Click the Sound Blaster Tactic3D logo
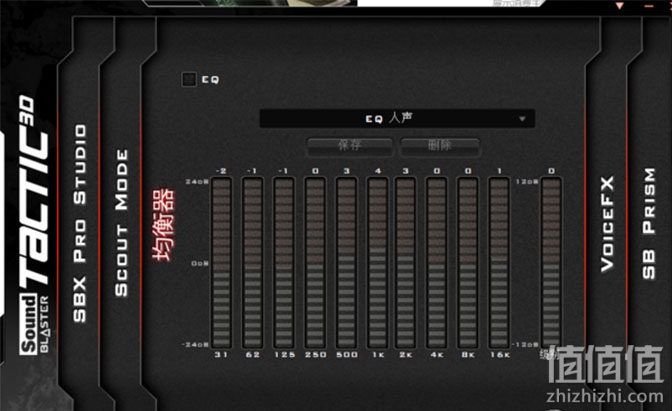The height and width of the screenshot is (411, 672). (33, 225)
